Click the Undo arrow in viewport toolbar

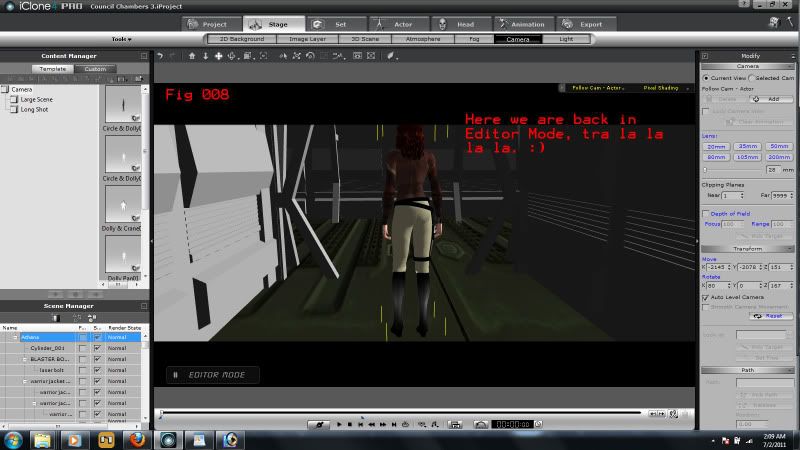coord(160,56)
